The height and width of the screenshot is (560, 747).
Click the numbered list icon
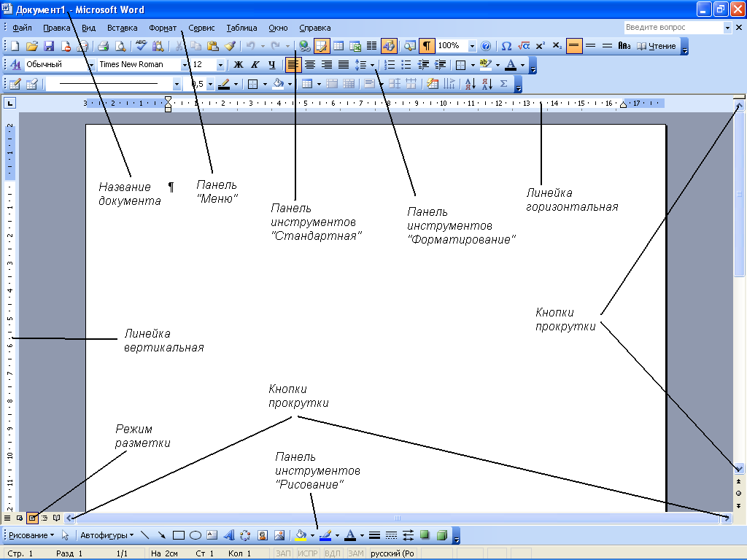(390, 64)
